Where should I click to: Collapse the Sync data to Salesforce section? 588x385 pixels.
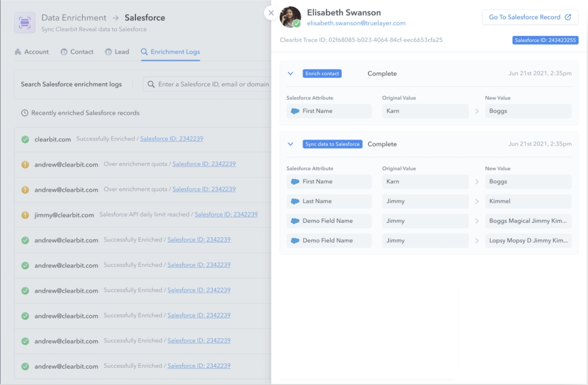[x=290, y=144]
